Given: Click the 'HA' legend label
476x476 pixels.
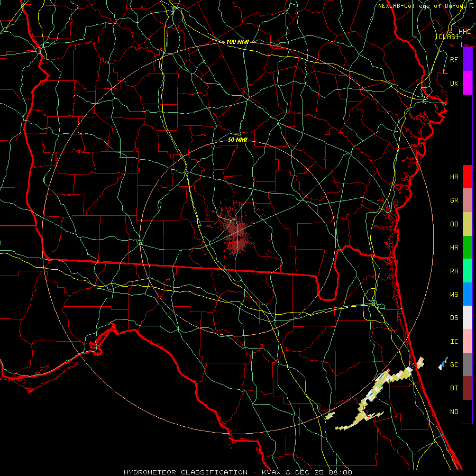Looking at the screenshot, I should pyautogui.click(x=454, y=177).
